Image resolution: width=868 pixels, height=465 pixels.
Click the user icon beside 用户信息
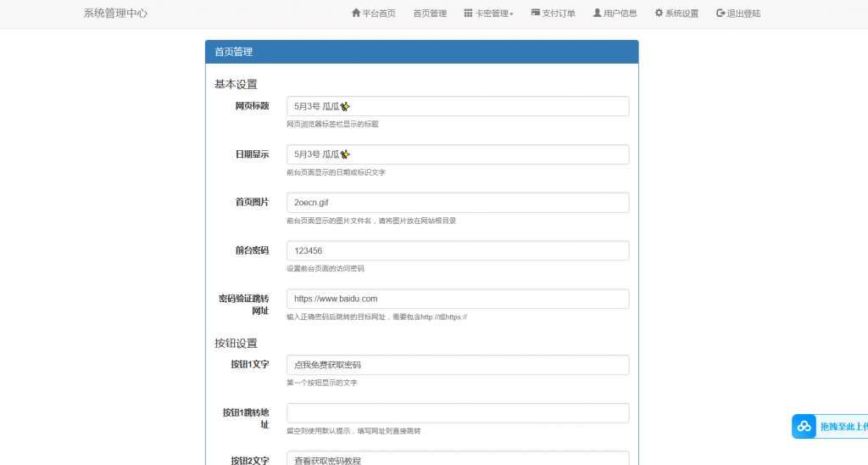[598, 13]
